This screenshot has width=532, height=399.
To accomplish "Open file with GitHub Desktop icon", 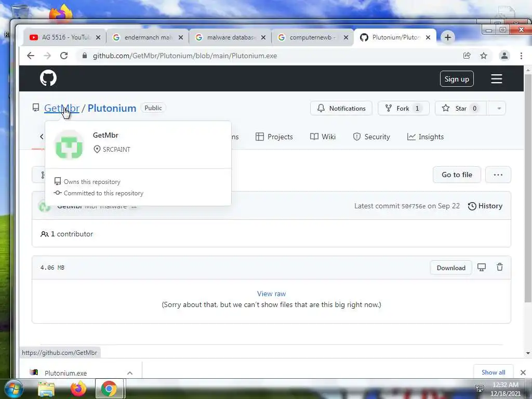I will pos(482,268).
